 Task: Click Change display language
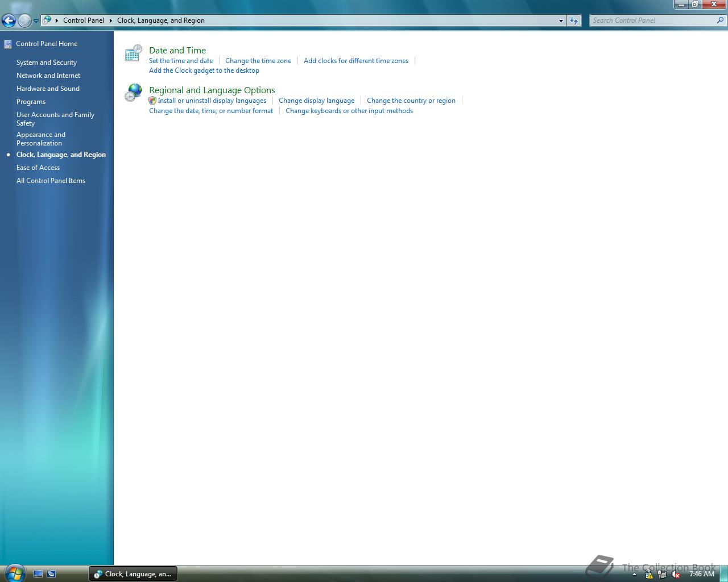coord(316,101)
